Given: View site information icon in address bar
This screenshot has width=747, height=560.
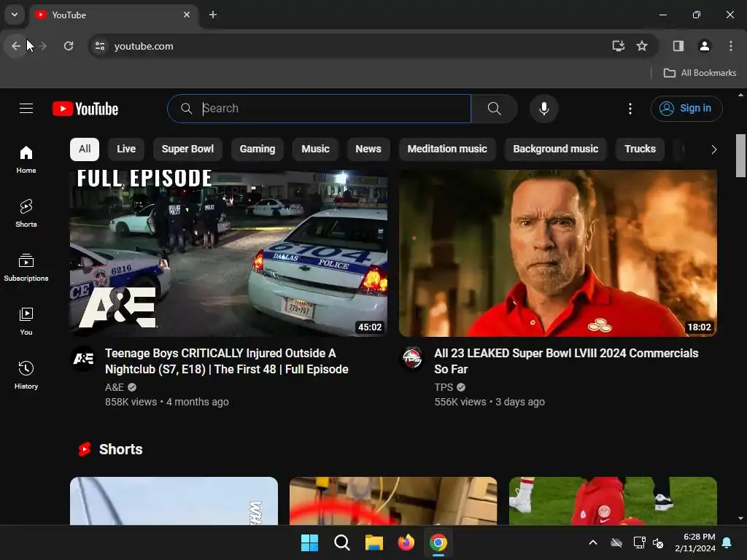Looking at the screenshot, I should 100,46.
